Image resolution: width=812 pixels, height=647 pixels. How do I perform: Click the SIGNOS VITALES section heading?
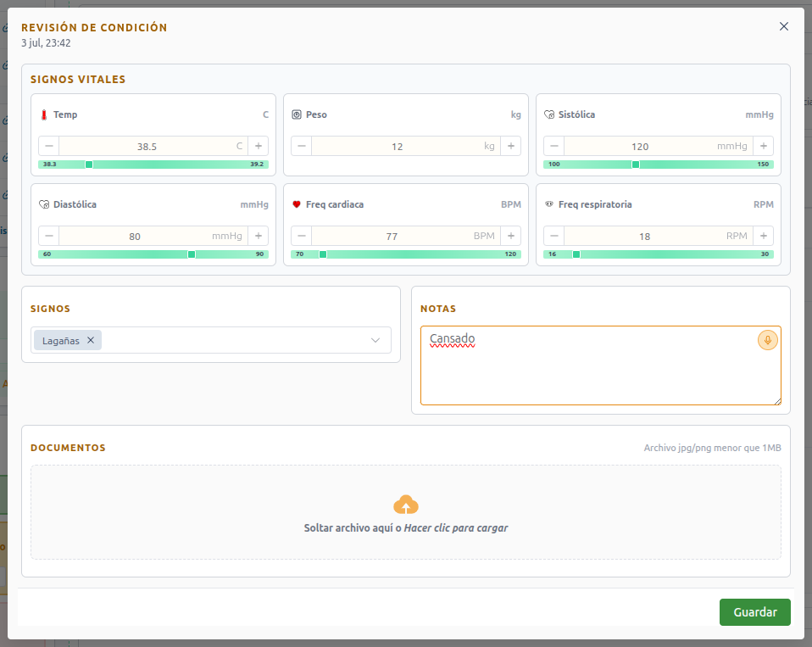(78, 79)
